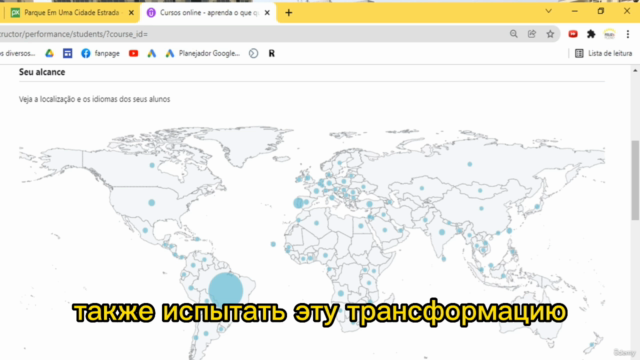Viewport: 640px width, 360px height.
Task: Open the diversos bookmarks folder
Action: click(x=17, y=53)
